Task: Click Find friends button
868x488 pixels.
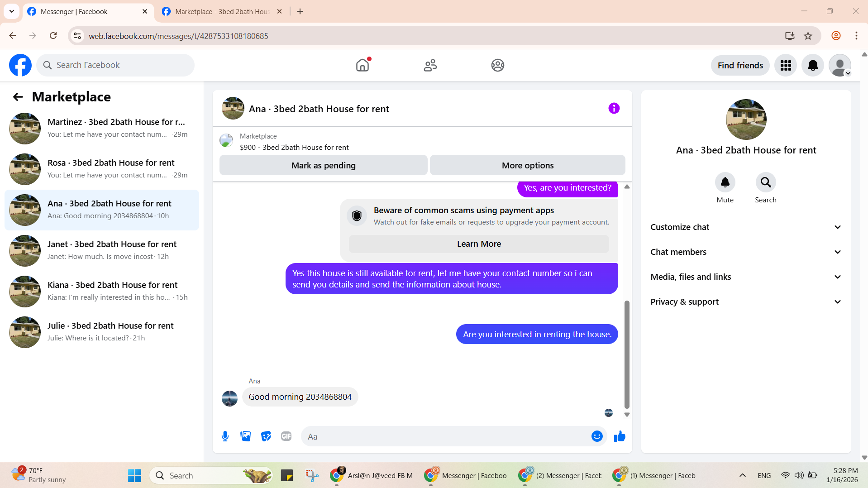Action: pyautogui.click(x=740, y=66)
